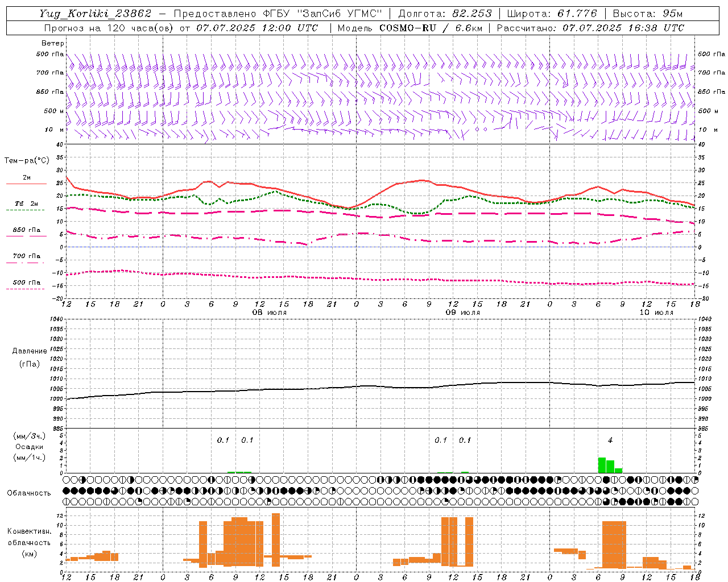The width and height of the screenshot is (728, 582).
Task: Click the 09 июля date label
Action: click(462, 313)
